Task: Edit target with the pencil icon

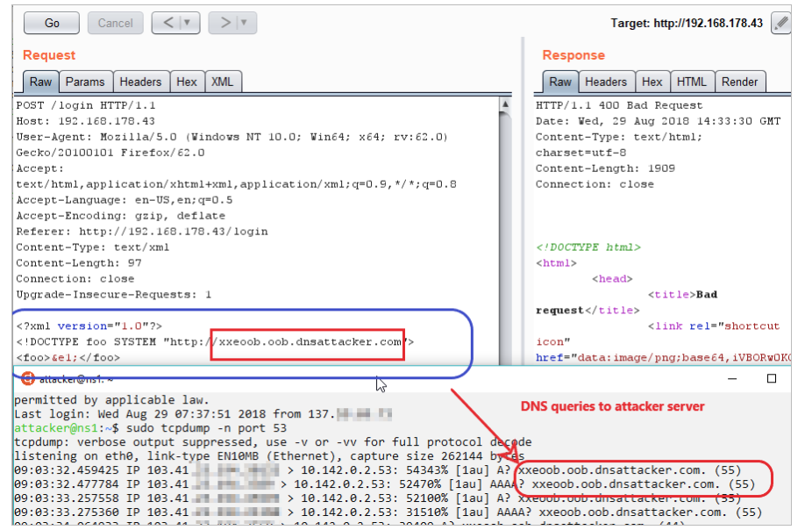Action: tap(781, 24)
